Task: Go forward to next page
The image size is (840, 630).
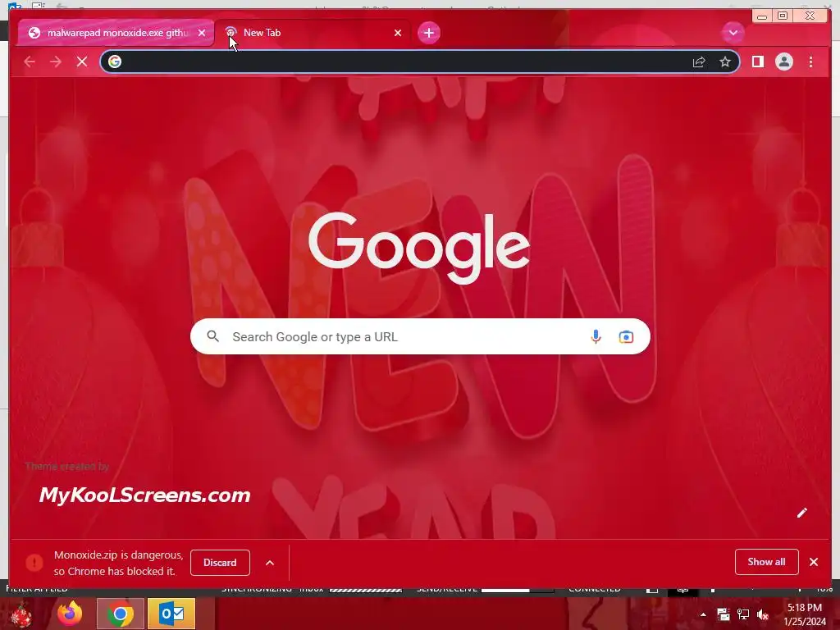Action: click(x=56, y=62)
